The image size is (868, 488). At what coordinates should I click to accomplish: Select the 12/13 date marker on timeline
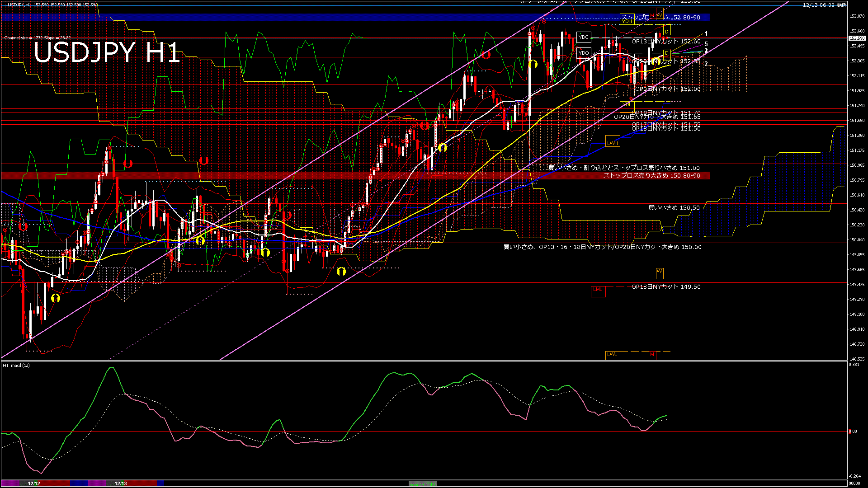tap(121, 483)
